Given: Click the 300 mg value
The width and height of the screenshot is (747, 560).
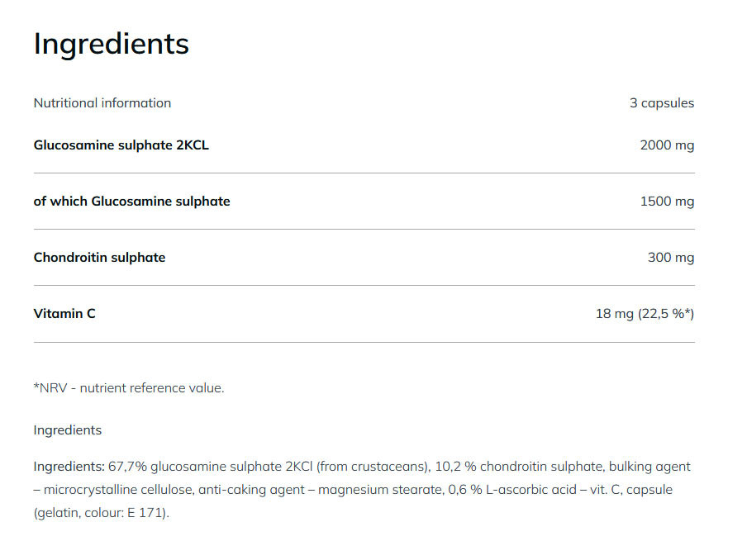Looking at the screenshot, I should click(671, 258).
